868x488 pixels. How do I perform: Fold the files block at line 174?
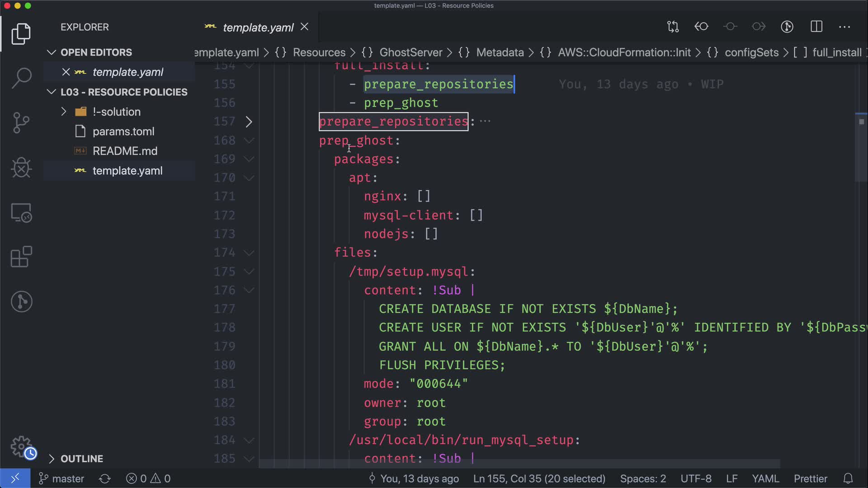click(x=249, y=253)
